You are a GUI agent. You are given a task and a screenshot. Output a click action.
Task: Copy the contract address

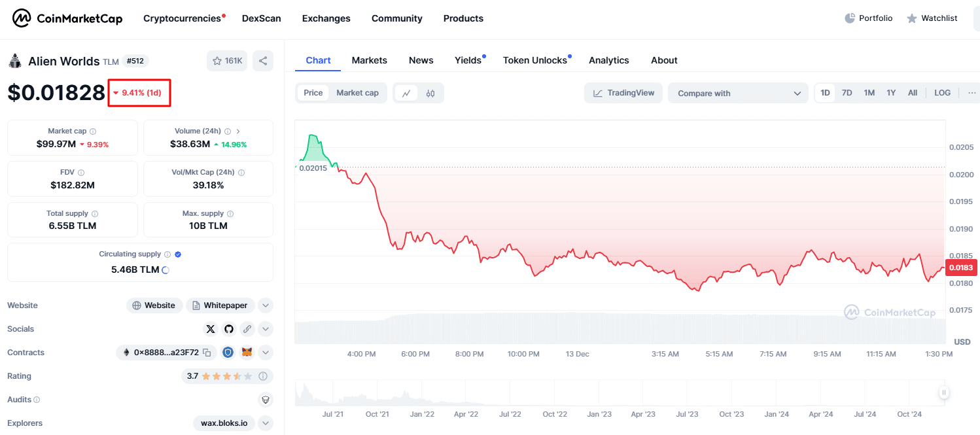pos(207,353)
